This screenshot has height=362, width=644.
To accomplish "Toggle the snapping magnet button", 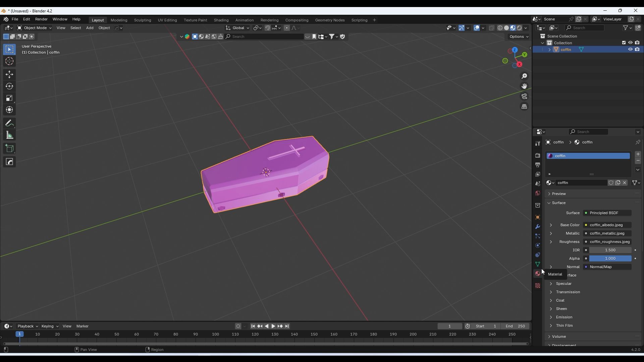I will (267, 28).
